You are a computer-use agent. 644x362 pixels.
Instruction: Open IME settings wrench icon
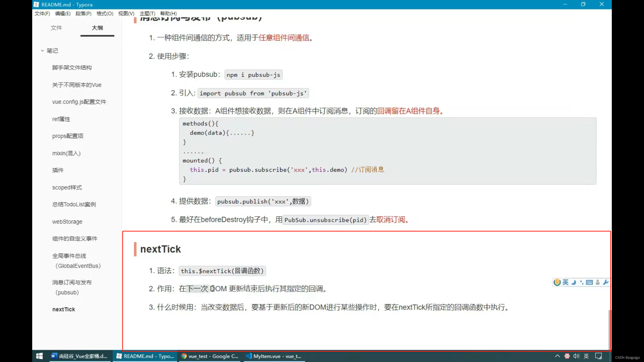tap(606, 282)
